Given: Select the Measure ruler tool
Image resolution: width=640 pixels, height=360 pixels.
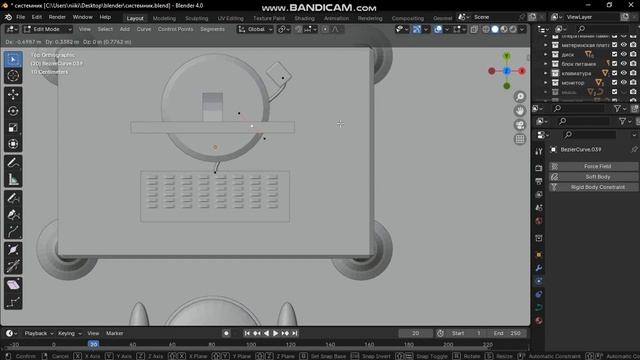Looking at the screenshot, I should tap(13, 180).
